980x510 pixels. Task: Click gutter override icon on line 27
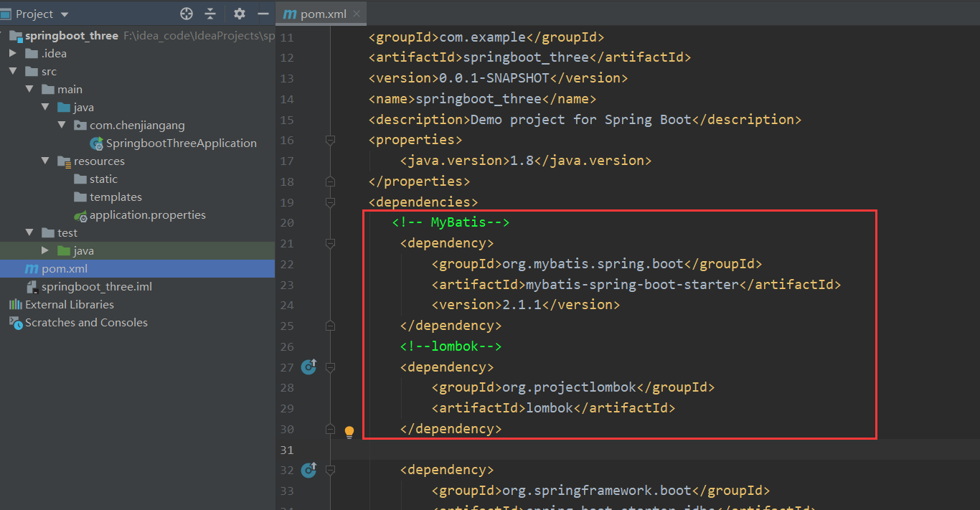click(x=309, y=367)
